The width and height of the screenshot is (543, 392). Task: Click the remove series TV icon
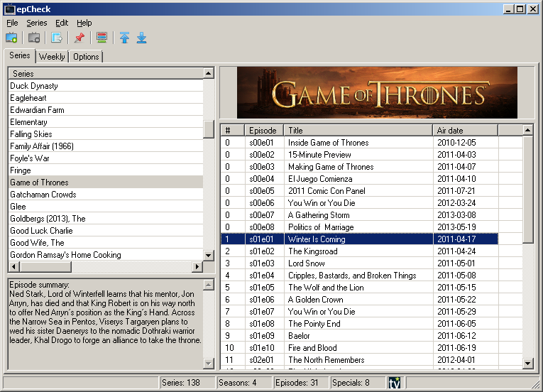(x=34, y=38)
